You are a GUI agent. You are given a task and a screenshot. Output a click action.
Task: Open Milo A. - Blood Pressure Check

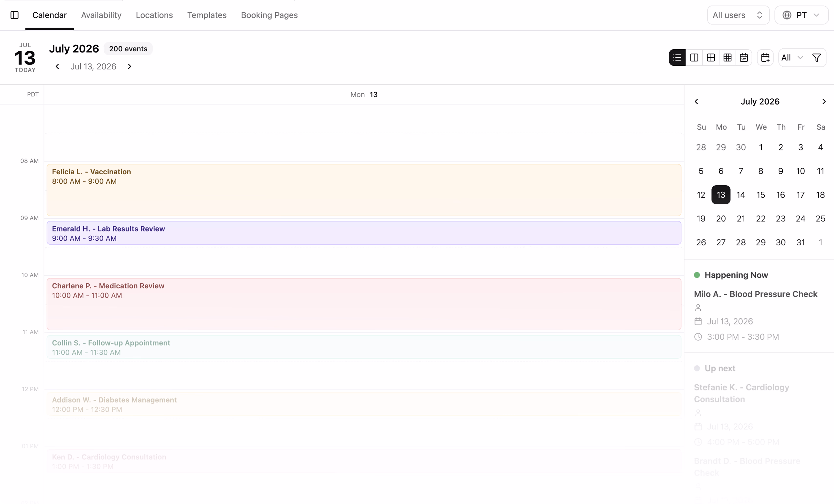point(756,294)
